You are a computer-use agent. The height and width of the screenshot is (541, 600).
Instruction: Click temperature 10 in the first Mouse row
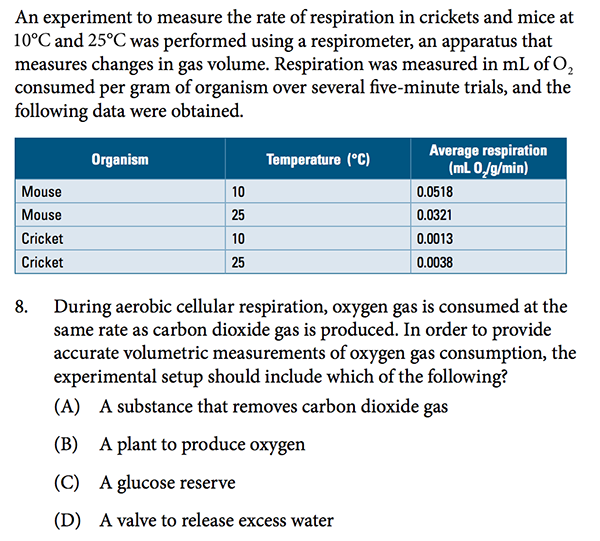pyautogui.click(x=238, y=191)
